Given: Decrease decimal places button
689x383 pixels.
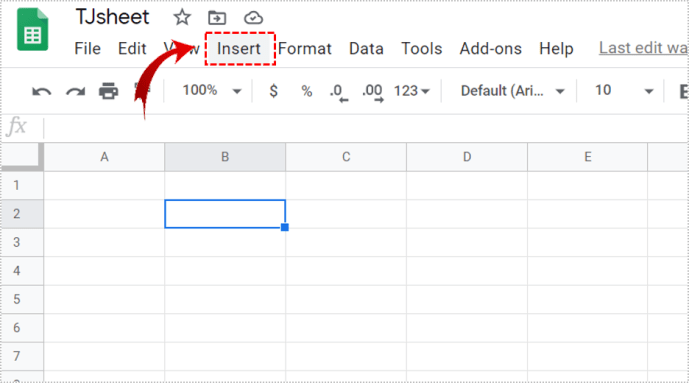Looking at the screenshot, I should tap(338, 92).
